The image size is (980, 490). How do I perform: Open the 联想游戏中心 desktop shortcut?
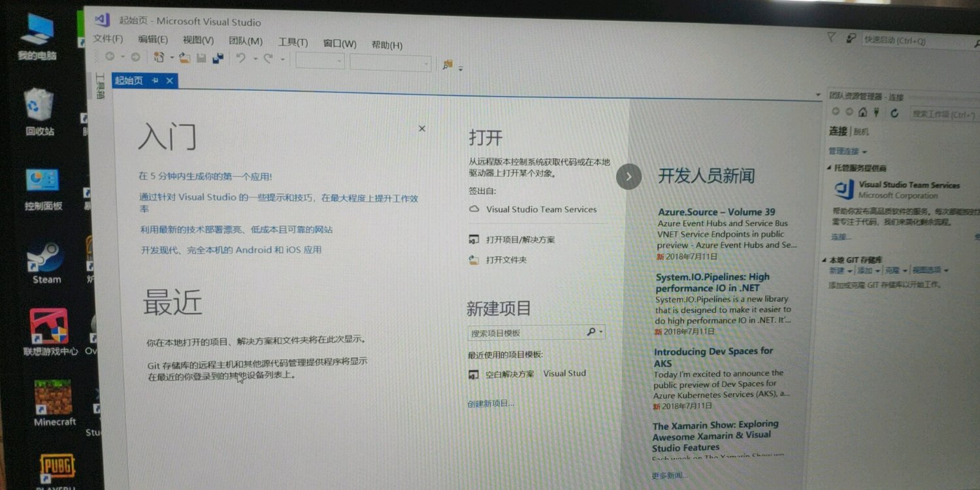coord(50,333)
